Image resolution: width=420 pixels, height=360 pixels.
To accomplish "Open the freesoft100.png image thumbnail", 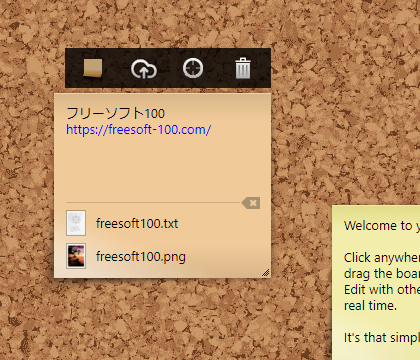I will [x=76, y=256].
